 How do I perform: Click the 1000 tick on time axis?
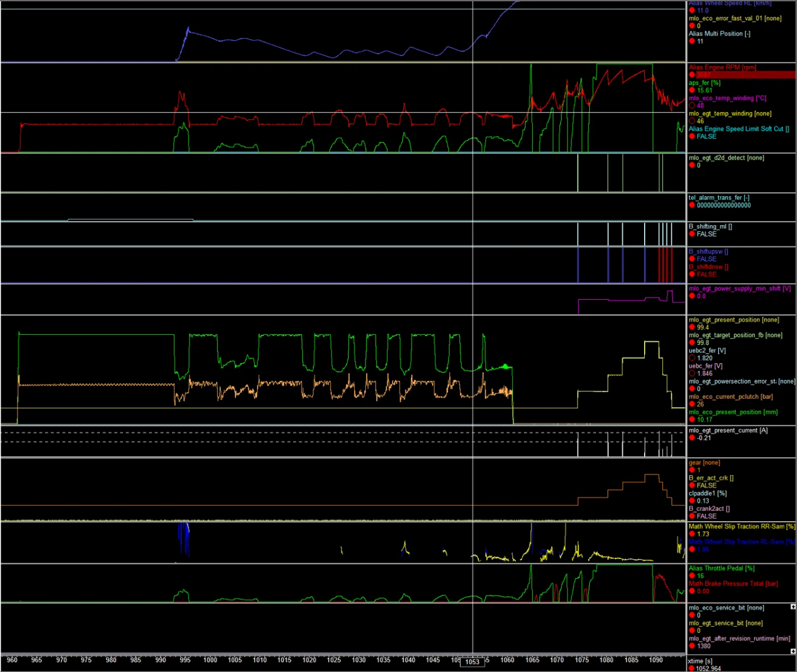(210, 660)
